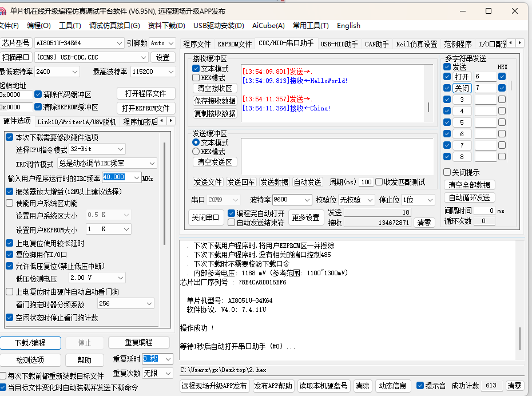Expand 最低波特率 2400 dropdown
Screen dimensions: 532x396
point(75,72)
